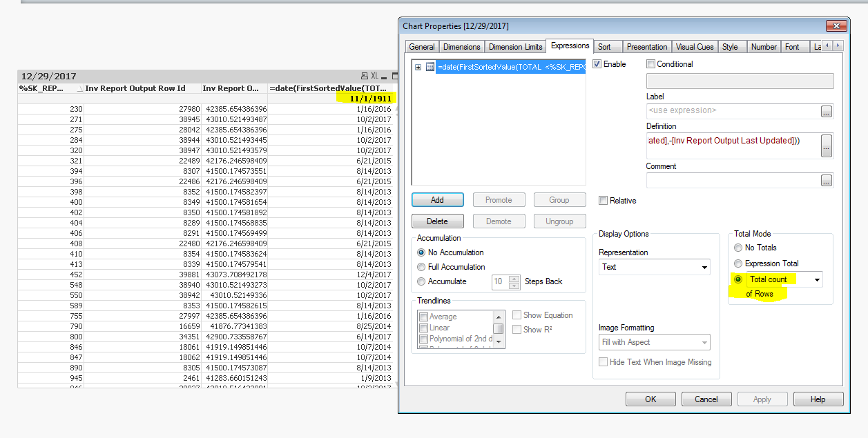Confirm with the OK button
The width and height of the screenshot is (868, 438).
650,399
